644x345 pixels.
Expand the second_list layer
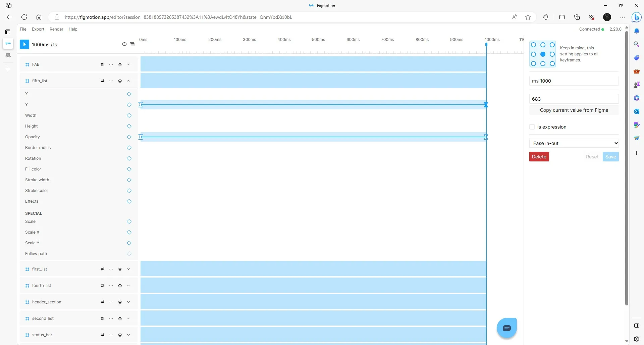point(128,318)
